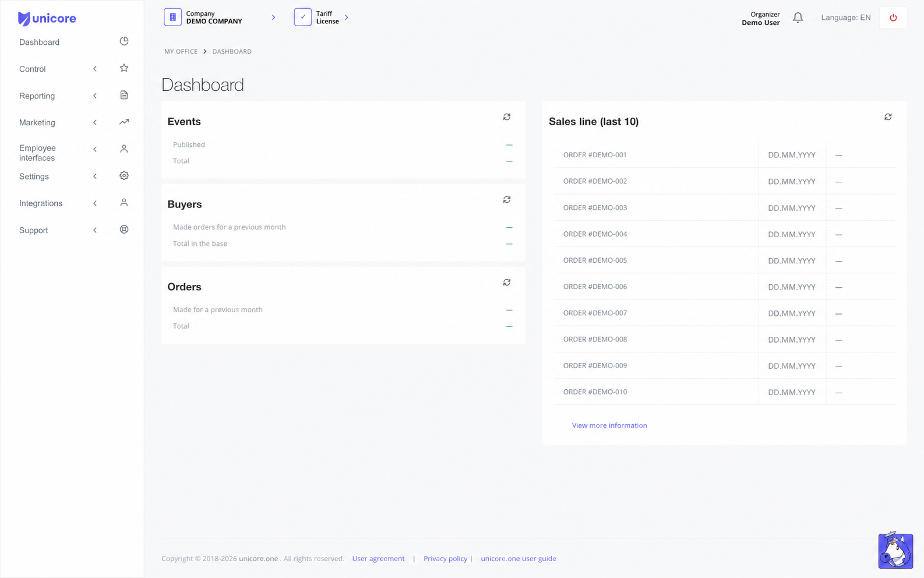Select ORDER #DEMO-006 row
The width and height of the screenshot is (924, 578).
click(725, 287)
